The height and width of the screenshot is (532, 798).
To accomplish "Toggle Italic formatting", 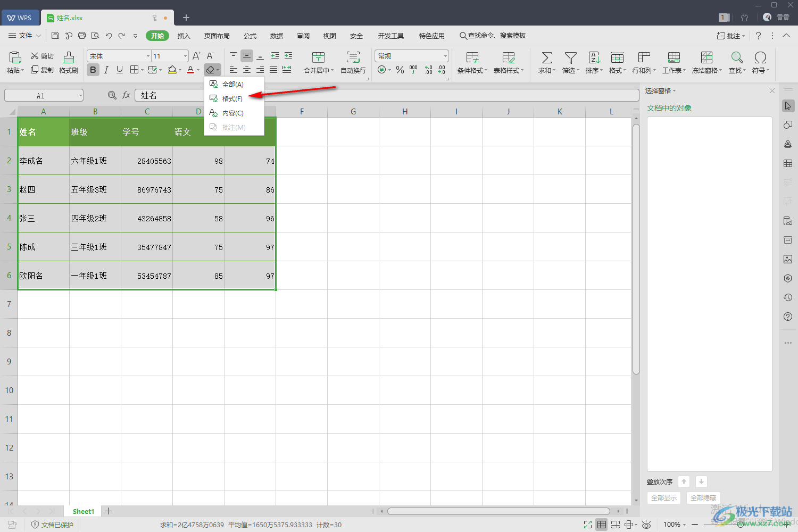I will 106,70.
